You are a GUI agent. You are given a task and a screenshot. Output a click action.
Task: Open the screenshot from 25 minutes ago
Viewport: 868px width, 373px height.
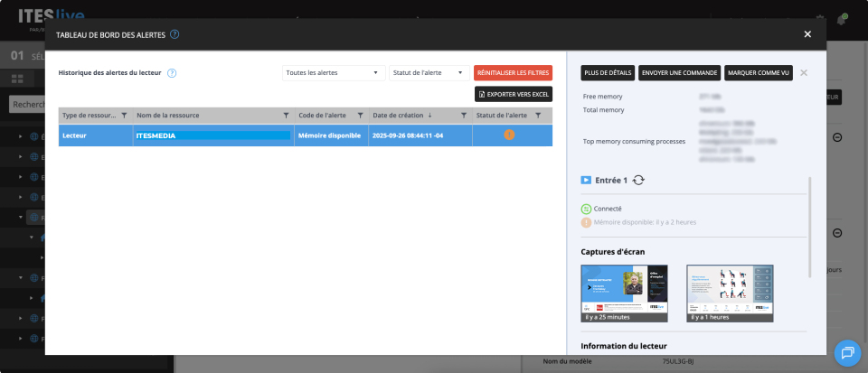point(624,294)
